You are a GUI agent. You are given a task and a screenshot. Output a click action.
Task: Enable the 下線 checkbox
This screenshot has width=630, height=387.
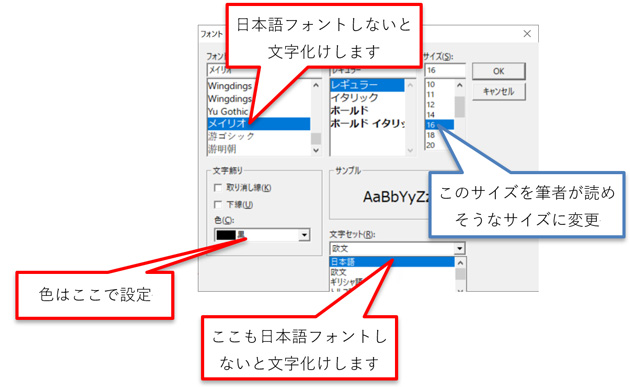[x=218, y=205]
